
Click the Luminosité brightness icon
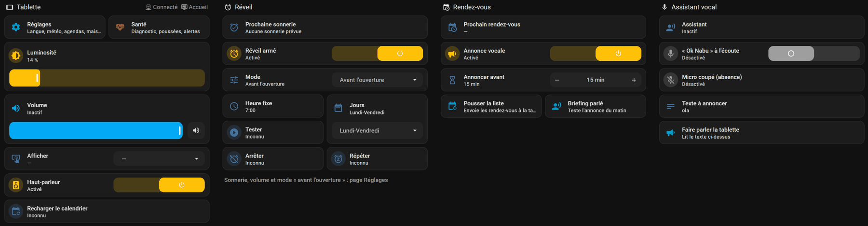[16, 56]
